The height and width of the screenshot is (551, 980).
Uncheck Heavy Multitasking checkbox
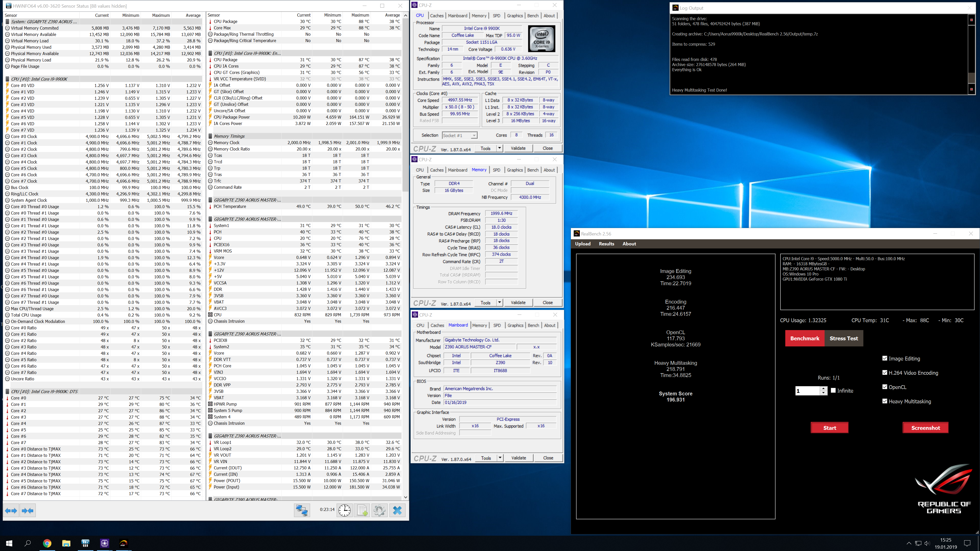[885, 401]
